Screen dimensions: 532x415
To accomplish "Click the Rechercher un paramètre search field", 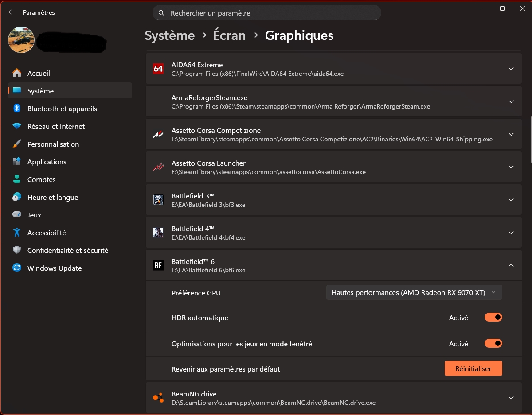I will click(267, 13).
